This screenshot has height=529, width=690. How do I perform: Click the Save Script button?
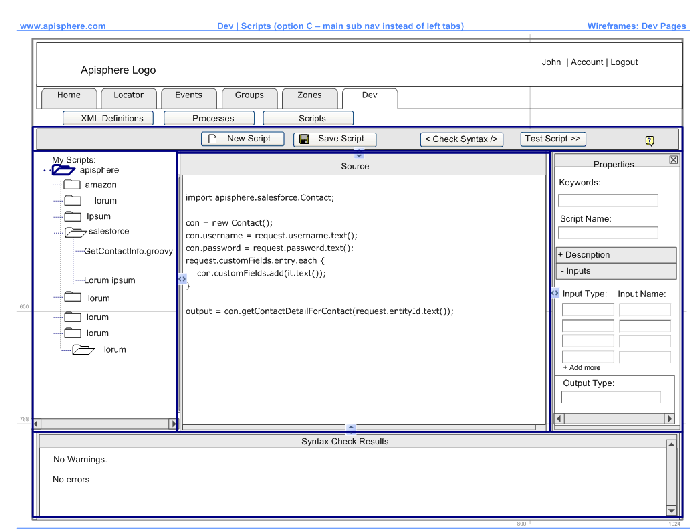click(335, 139)
